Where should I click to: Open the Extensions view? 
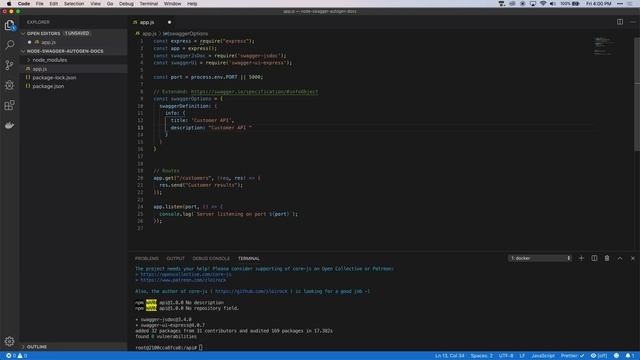coord(9,105)
